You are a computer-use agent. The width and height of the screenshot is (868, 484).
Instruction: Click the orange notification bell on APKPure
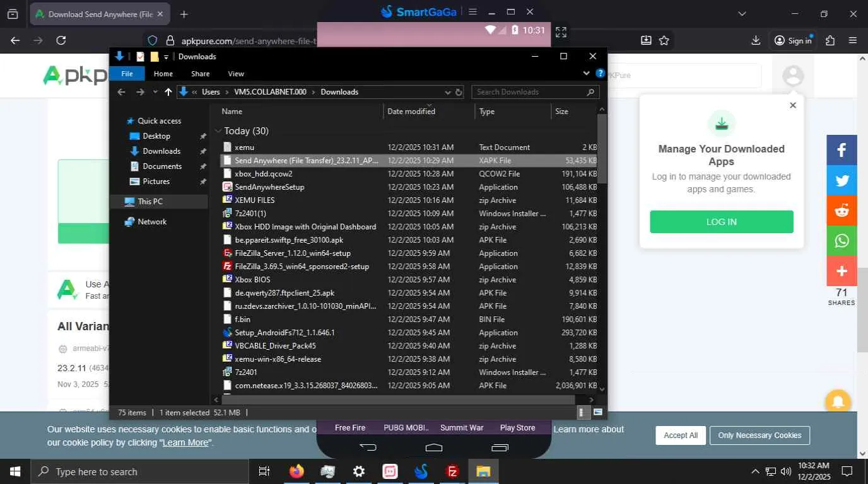tap(838, 401)
